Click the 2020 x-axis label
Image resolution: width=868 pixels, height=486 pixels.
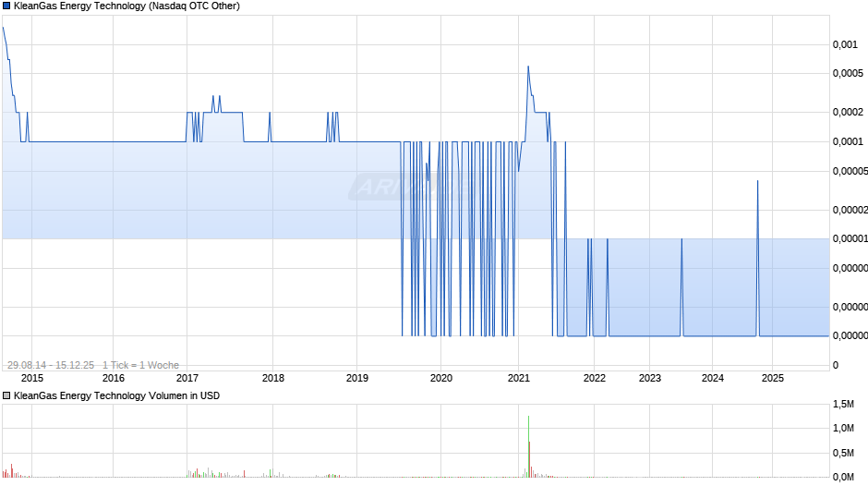pos(441,378)
